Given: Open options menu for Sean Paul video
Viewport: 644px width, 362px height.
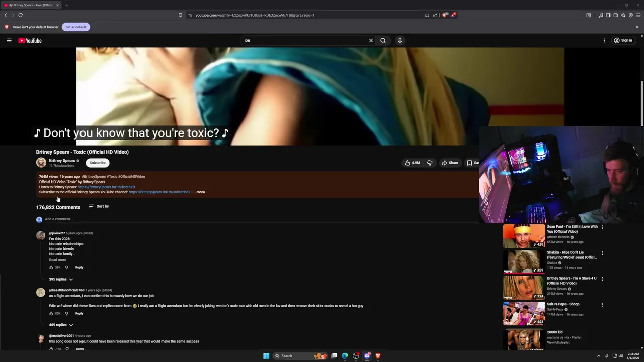Looking at the screenshot, I should click(x=602, y=227).
